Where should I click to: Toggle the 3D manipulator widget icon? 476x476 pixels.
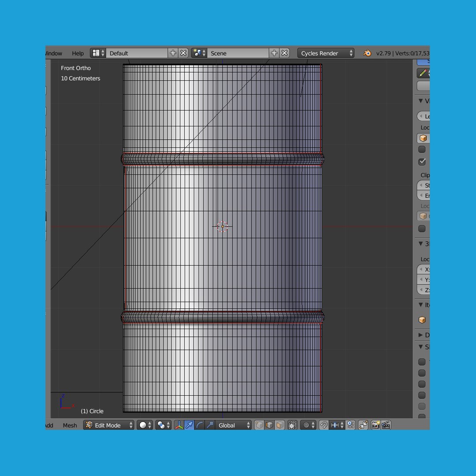pos(179,425)
